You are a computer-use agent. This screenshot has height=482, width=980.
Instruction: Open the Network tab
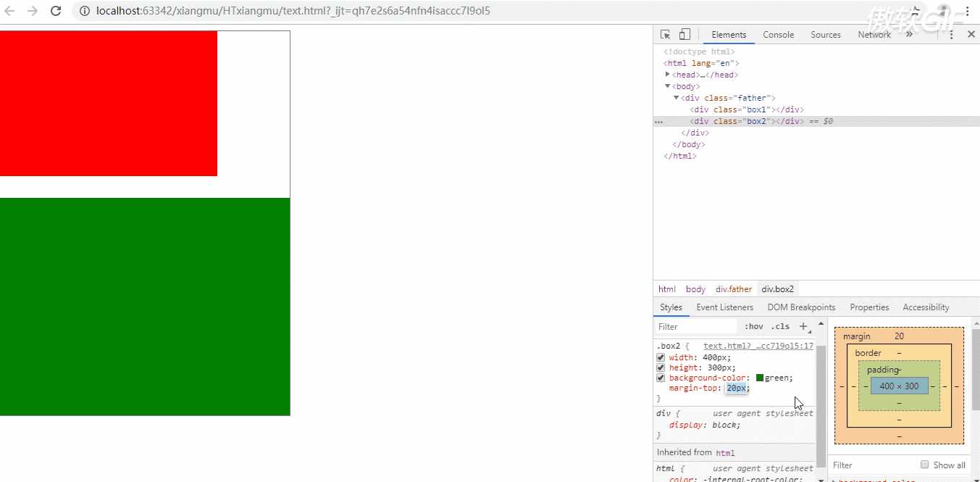click(874, 35)
